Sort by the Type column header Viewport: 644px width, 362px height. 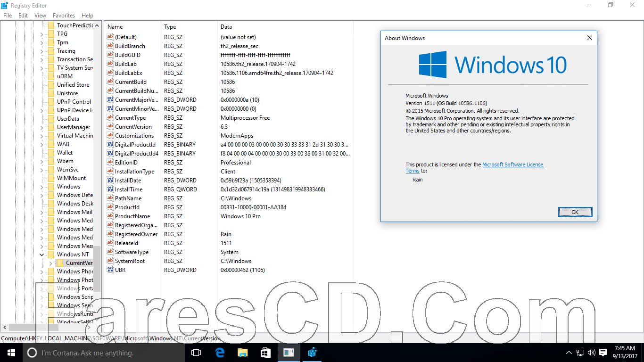tap(189, 27)
